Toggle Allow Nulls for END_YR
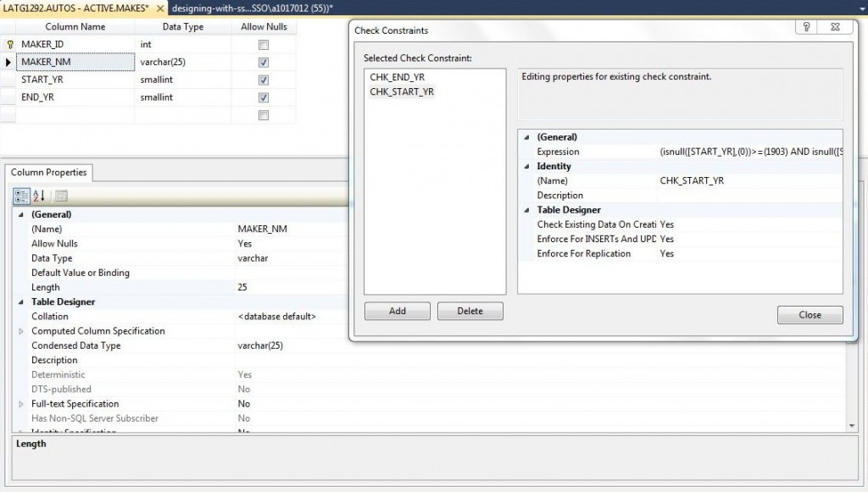The width and height of the screenshot is (868, 492). tap(264, 97)
